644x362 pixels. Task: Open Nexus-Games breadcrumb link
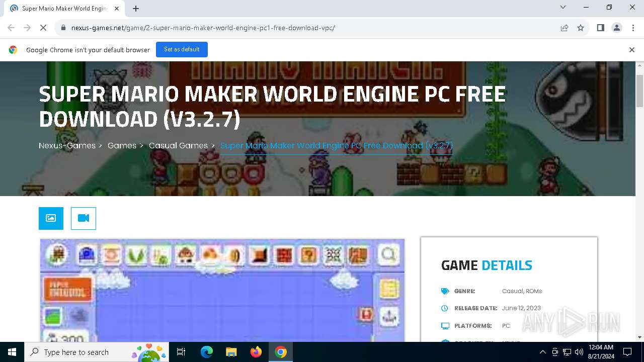coord(67,145)
